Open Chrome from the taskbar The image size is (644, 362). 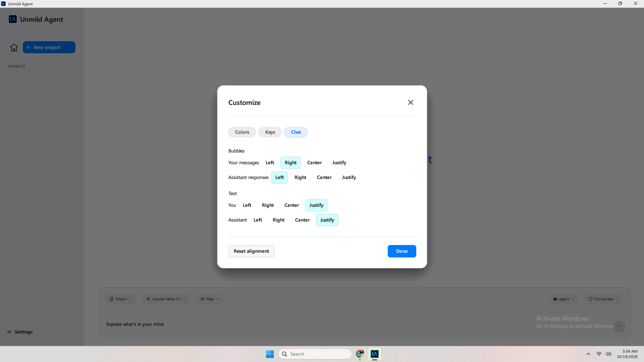(x=360, y=354)
